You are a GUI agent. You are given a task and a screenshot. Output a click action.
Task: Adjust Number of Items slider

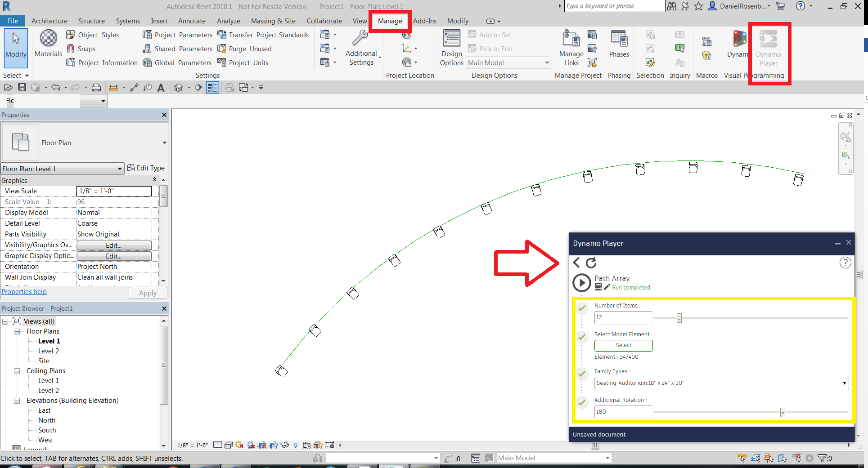coord(679,318)
